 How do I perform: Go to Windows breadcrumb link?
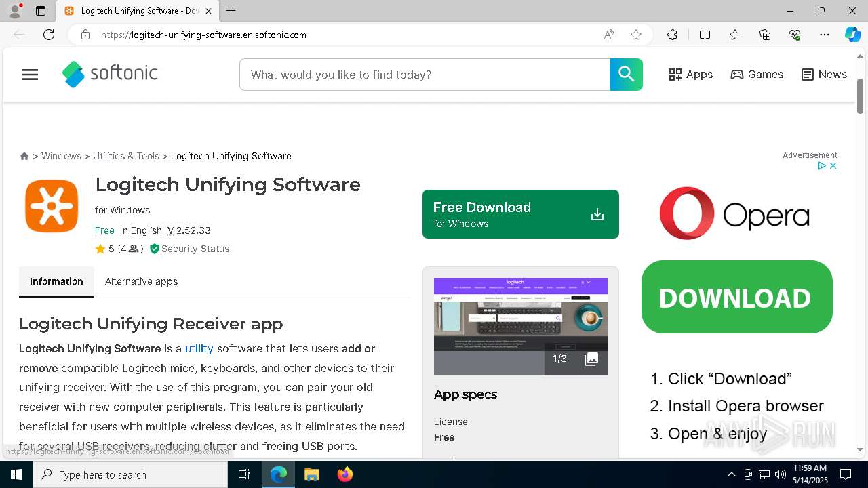61,156
